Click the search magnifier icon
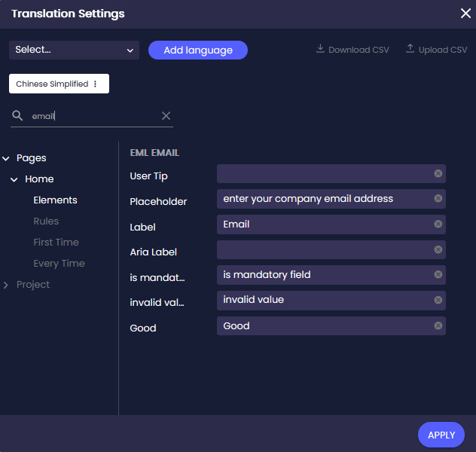This screenshot has width=476, height=452. pos(17,116)
